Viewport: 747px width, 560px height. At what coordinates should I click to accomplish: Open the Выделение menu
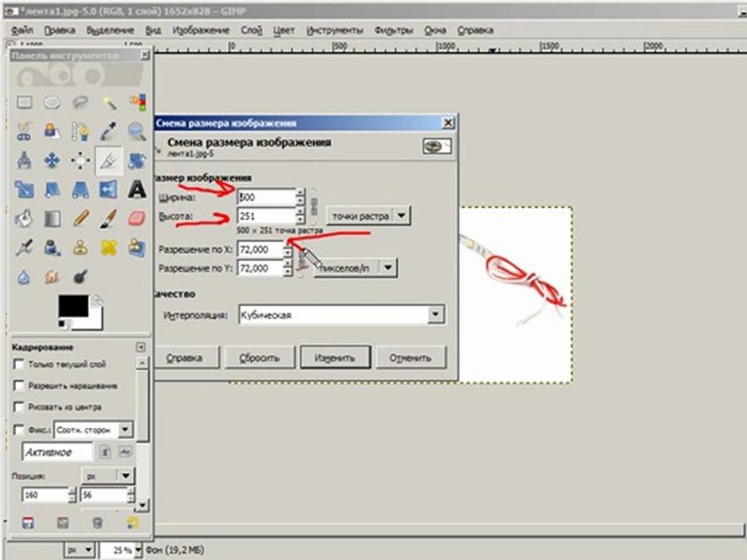(110, 30)
